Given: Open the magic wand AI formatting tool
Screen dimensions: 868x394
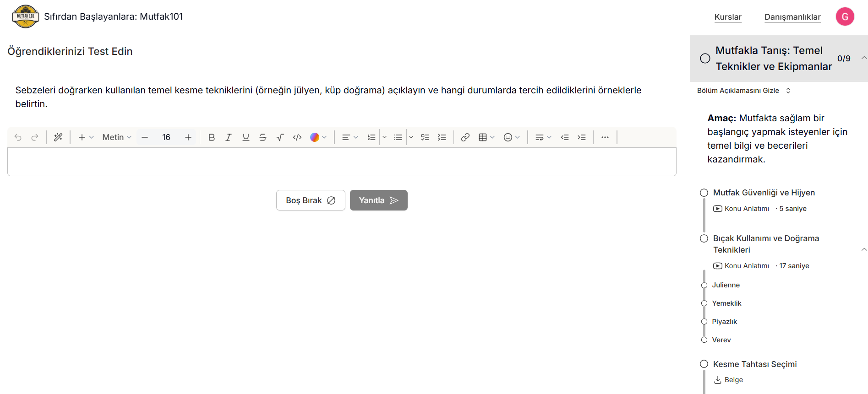Looking at the screenshot, I should (58, 137).
